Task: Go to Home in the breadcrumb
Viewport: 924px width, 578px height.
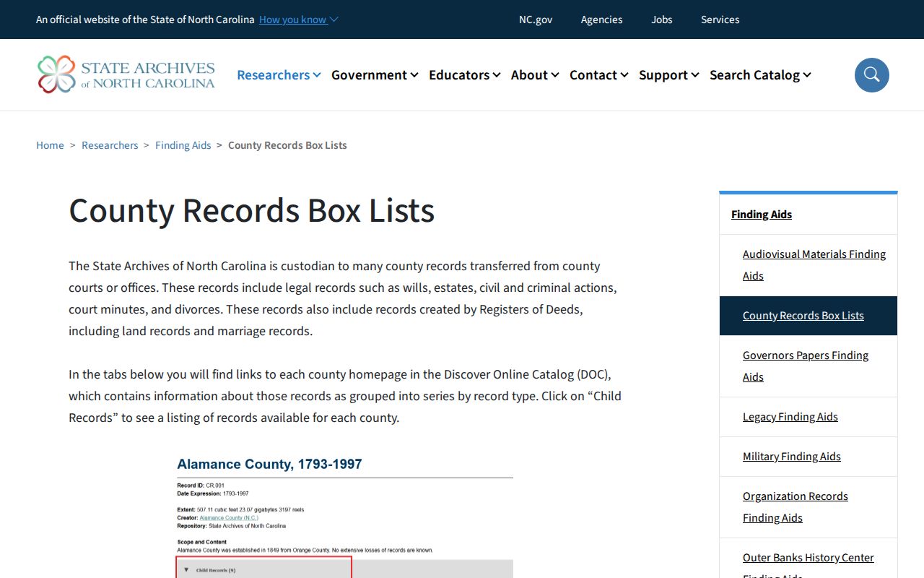Action: (50, 145)
